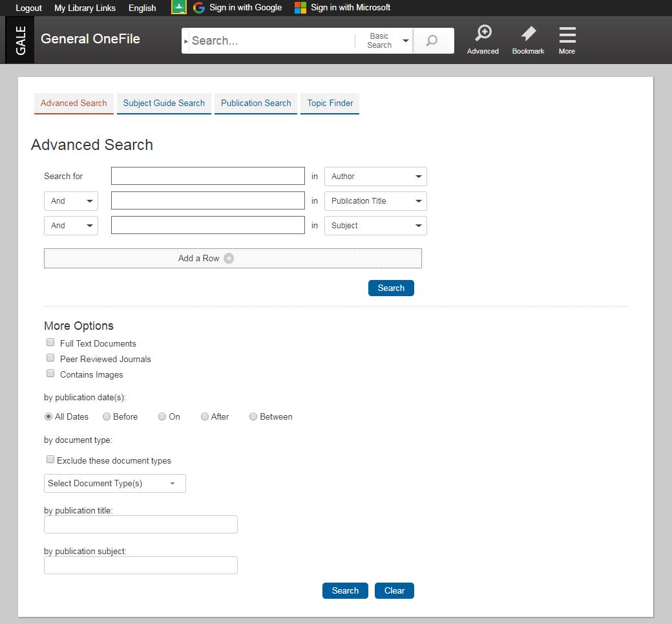The image size is (672, 624).
Task: Switch to the Subject Guide Search tab
Action: tap(163, 103)
